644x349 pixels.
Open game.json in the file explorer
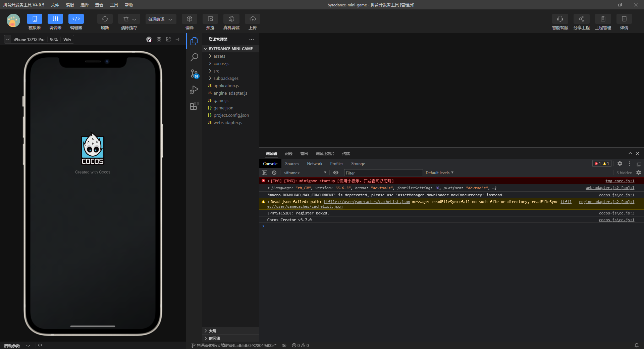pos(223,108)
